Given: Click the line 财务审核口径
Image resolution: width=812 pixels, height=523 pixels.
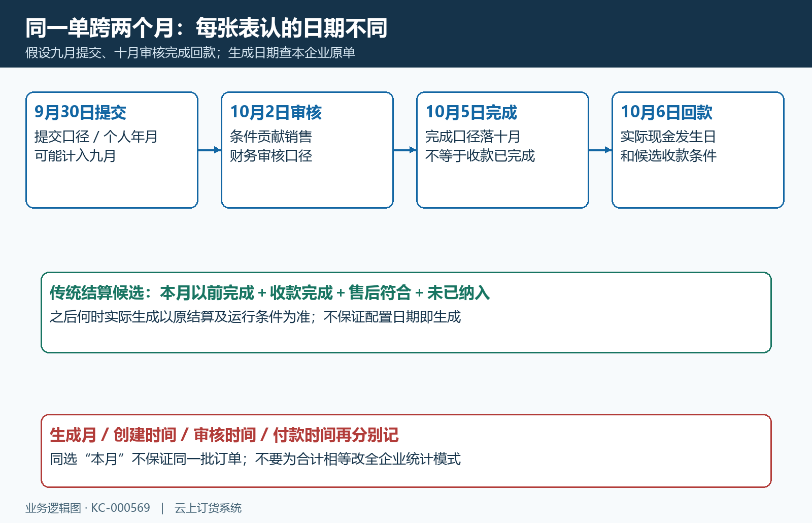Looking at the screenshot, I should pyautogui.click(x=270, y=156).
